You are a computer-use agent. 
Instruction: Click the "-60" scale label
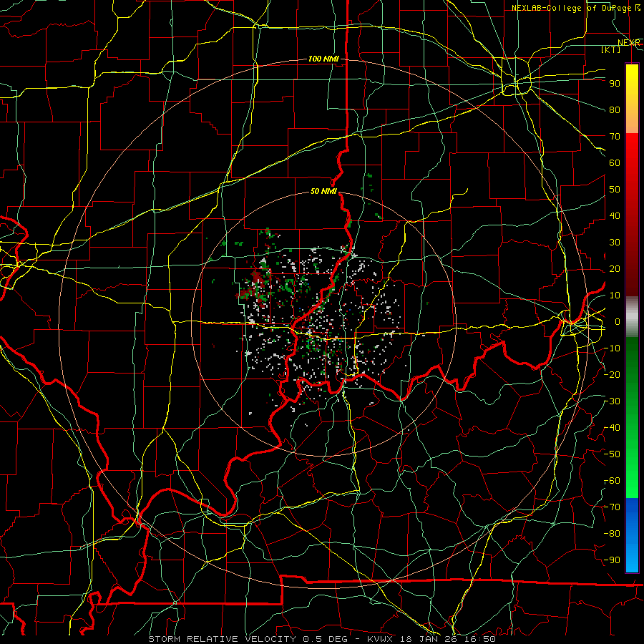612,481
